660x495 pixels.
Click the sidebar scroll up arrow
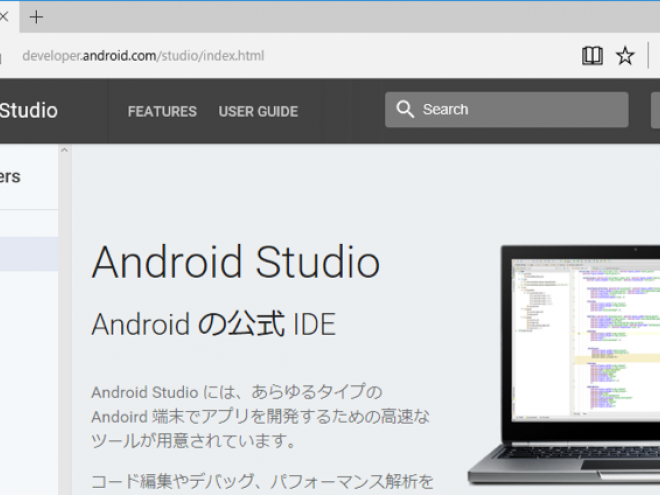coord(64,150)
